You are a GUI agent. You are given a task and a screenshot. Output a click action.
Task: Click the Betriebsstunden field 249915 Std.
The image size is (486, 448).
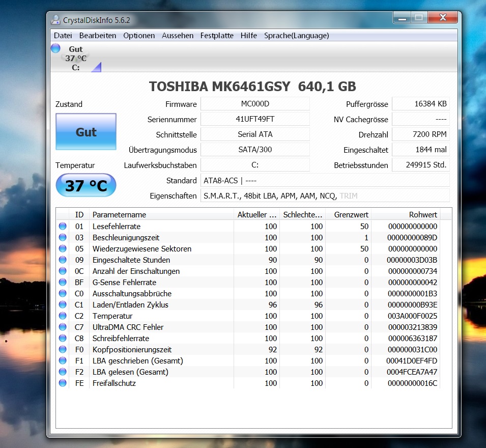tap(421, 165)
